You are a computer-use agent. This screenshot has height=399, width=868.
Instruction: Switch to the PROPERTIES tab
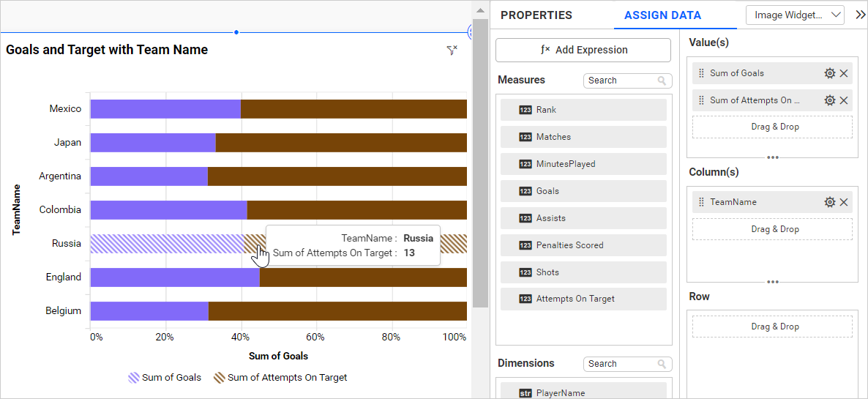click(x=536, y=15)
